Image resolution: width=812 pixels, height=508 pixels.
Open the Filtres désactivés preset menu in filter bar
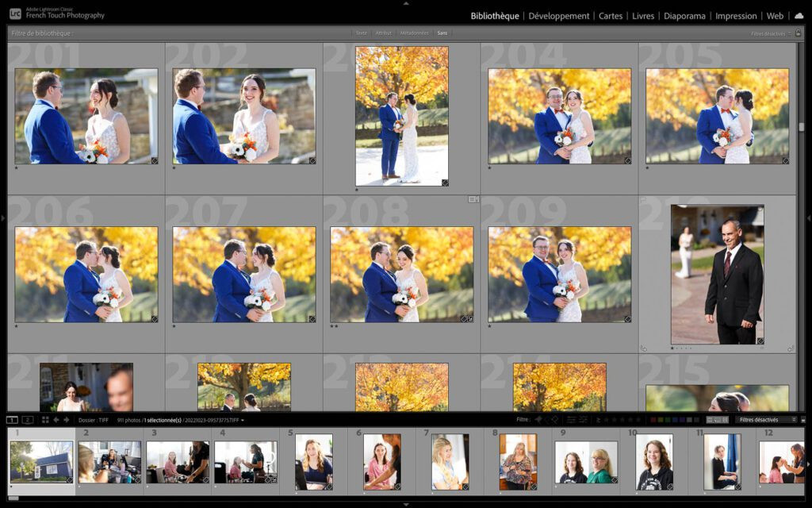771,33
